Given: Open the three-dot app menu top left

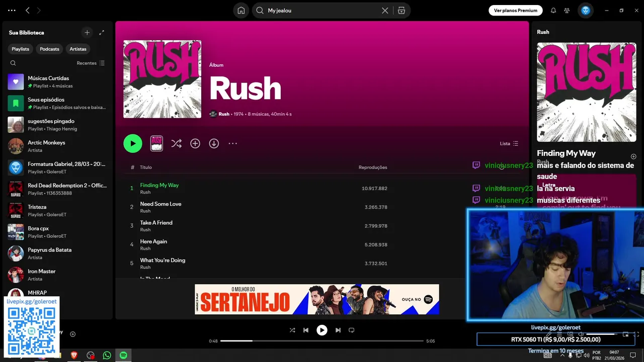Looking at the screenshot, I should [12, 10].
